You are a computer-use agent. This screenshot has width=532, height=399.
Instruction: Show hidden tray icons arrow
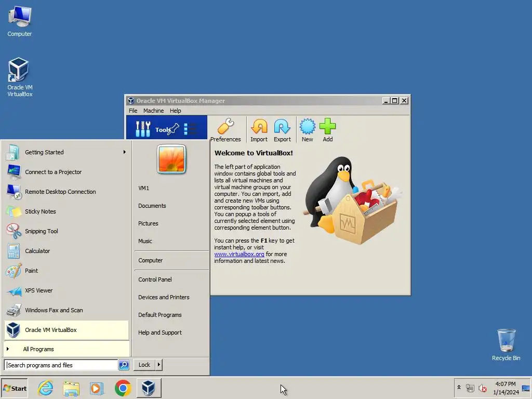coord(459,388)
